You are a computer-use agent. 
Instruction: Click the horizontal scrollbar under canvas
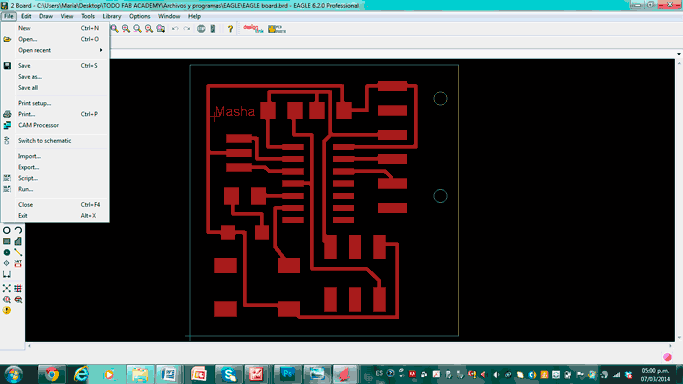[x=349, y=346]
